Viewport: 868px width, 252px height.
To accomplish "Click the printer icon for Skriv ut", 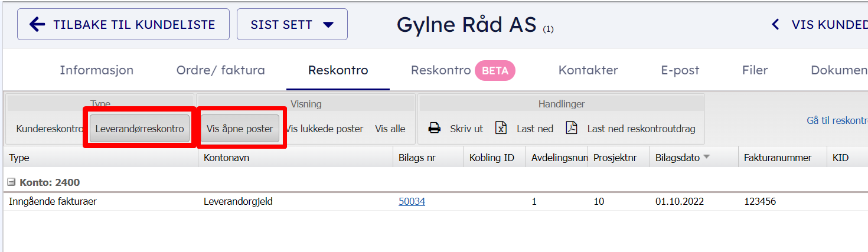I will [x=435, y=128].
